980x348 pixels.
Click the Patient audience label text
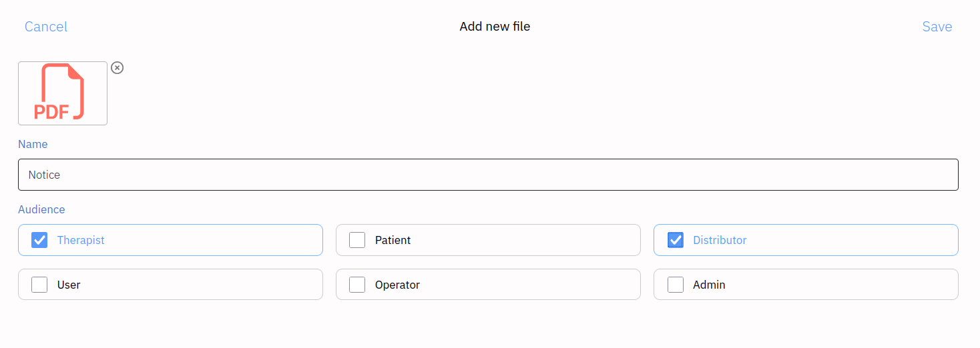[x=393, y=240]
